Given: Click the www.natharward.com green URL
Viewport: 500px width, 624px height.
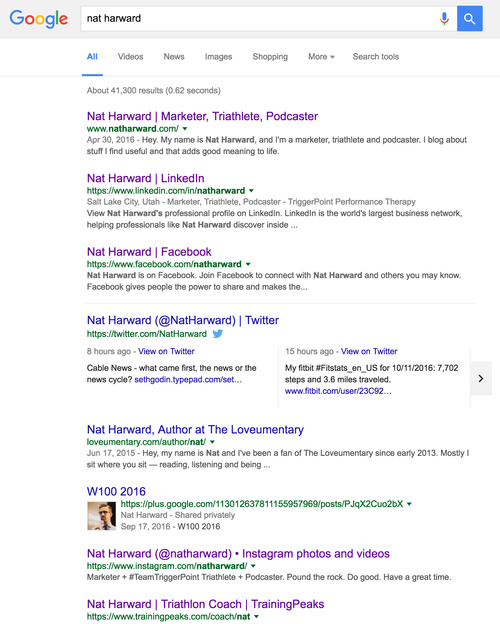Looking at the screenshot, I should [x=133, y=129].
